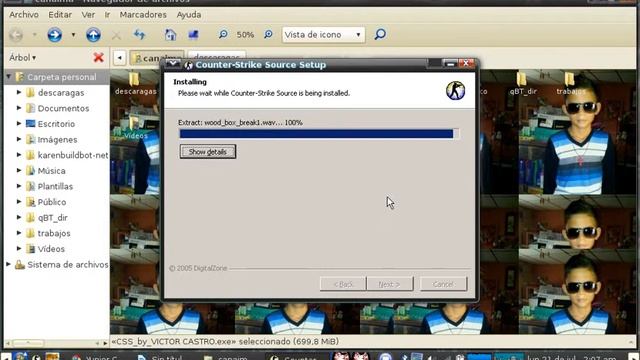The height and width of the screenshot is (360, 640).
Task: Select the canaima path bar button
Action: (157, 58)
